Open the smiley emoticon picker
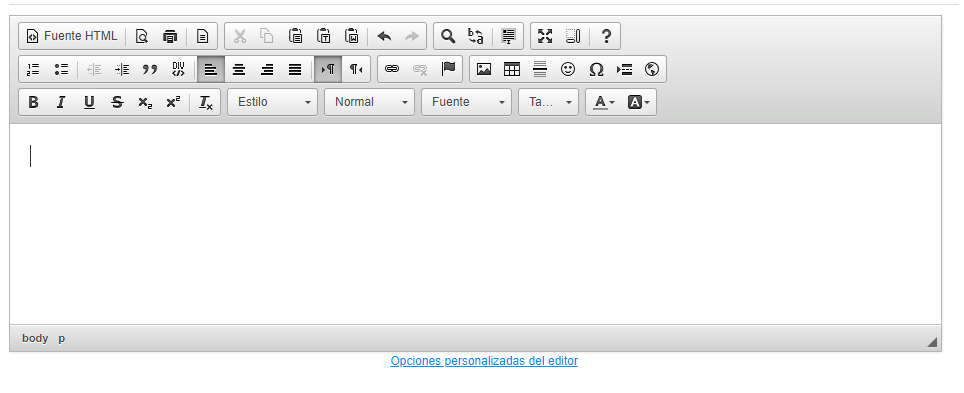Image resolution: width=964 pixels, height=393 pixels. (x=568, y=69)
